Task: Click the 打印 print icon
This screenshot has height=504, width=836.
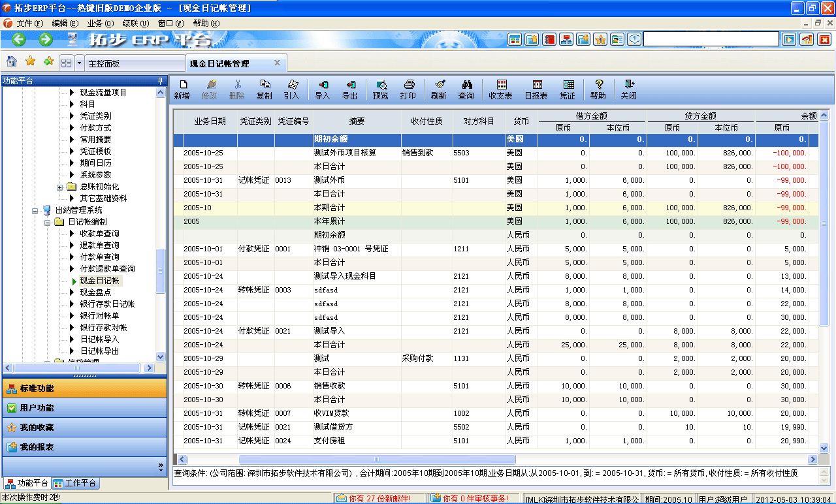Action: (408, 89)
